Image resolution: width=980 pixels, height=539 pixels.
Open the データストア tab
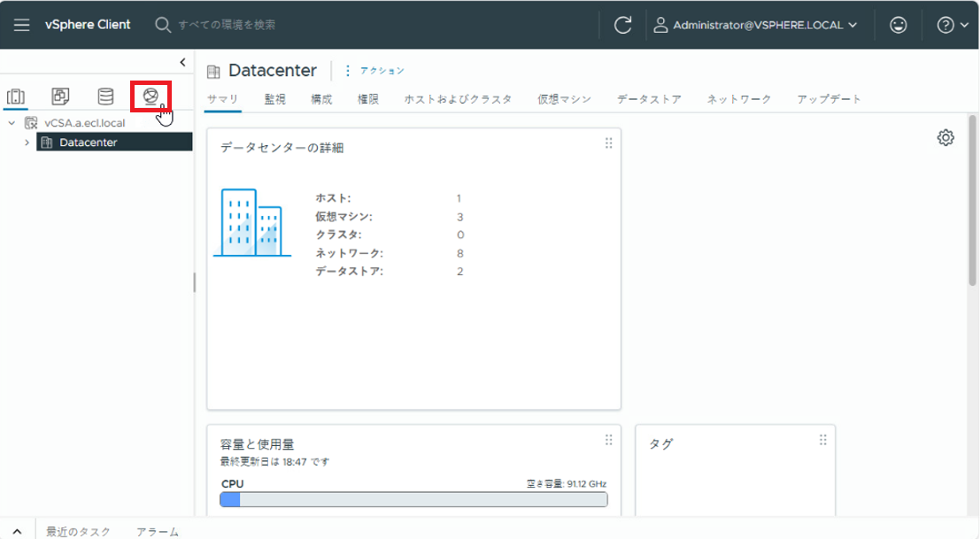point(649,99)
